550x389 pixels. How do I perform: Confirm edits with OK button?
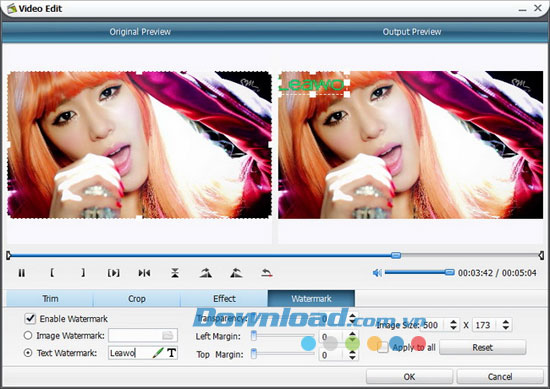click(409, 377)
